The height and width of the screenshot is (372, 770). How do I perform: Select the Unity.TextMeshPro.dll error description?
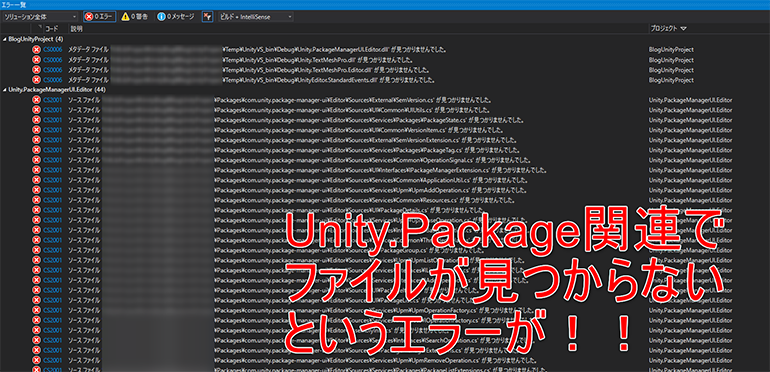point(240,60)
